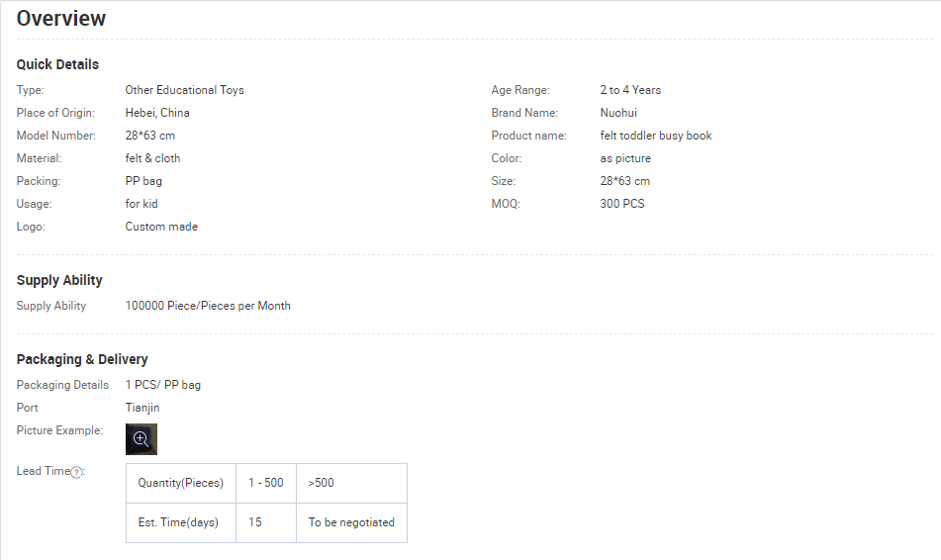Click the 15 days estimate cell
This screenshot has width=941, height=560.
[x=266, y=522]
